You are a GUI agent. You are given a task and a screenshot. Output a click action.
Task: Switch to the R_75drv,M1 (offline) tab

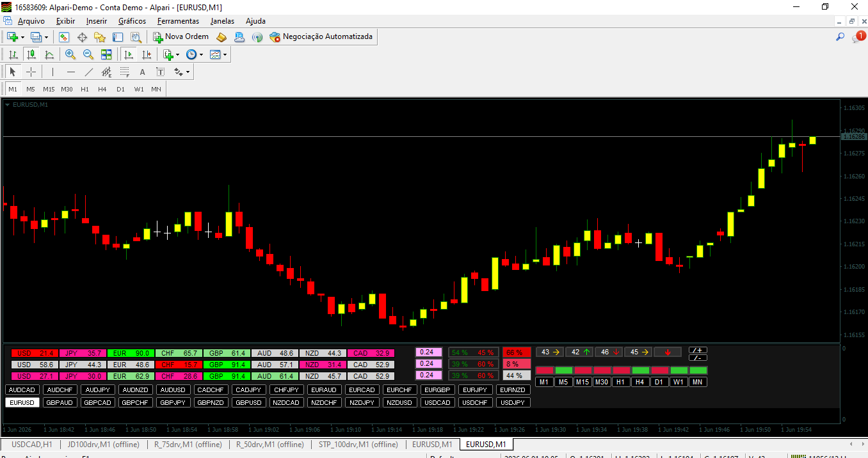[x=188, y=444]
